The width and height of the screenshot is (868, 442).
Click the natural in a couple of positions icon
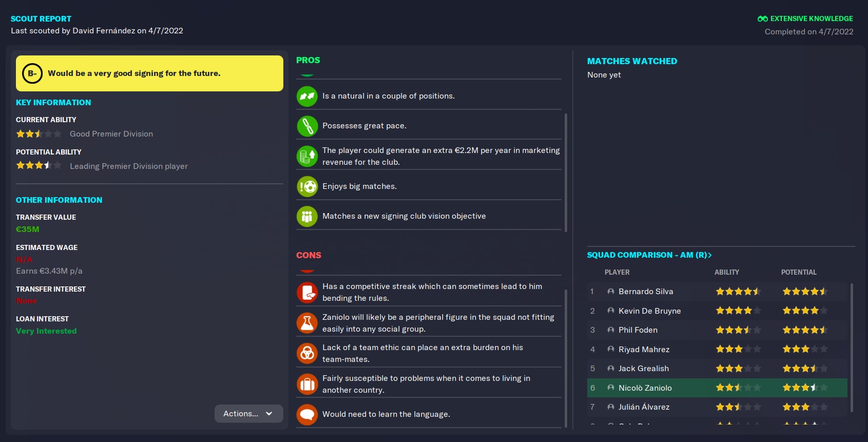[x=307, y=96]
